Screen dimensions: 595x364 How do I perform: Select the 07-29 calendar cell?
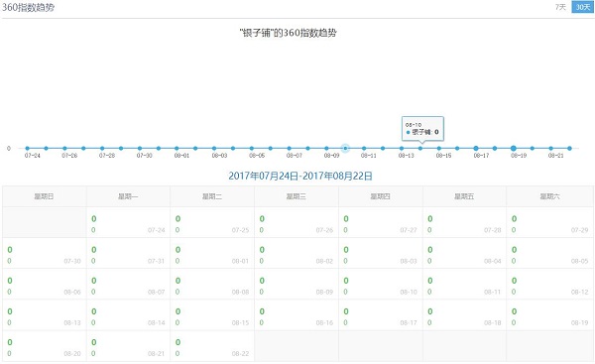pos(550,223)
